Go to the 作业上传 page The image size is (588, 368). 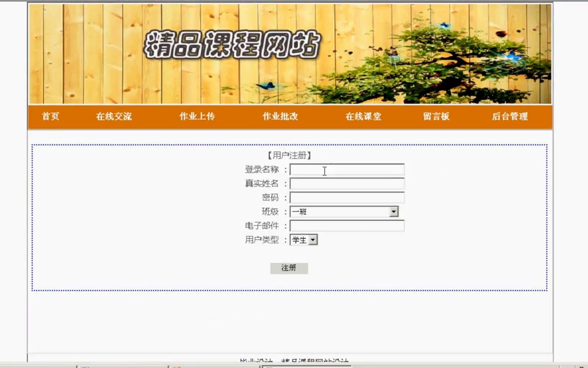197,117
